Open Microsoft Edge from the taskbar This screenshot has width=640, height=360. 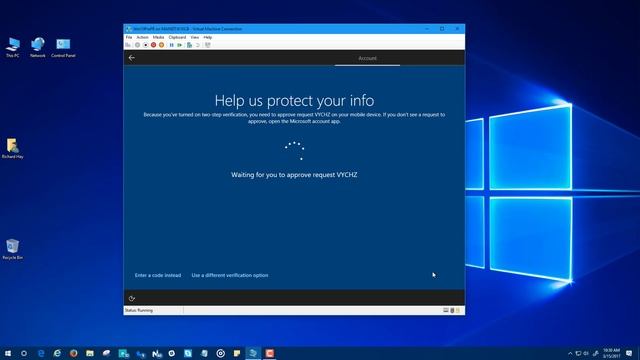[x=41, y=353]
